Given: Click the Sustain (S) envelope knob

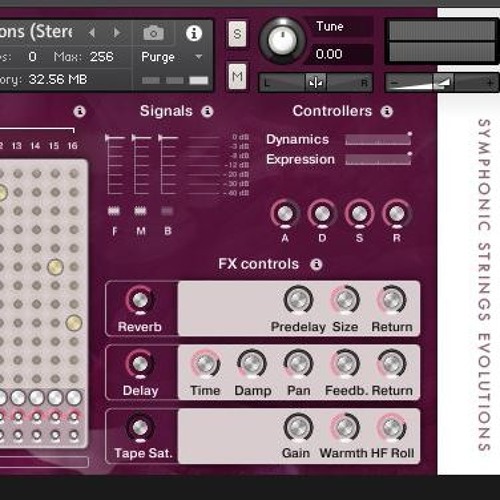Looking at the screenshot, I should (359, 214).
